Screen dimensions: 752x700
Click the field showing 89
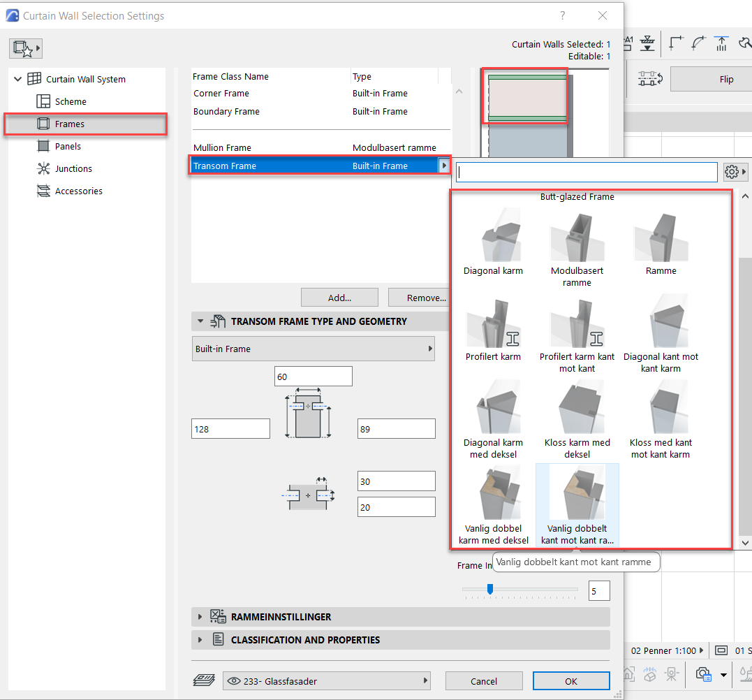pyautogui.click(x=396, y=429)
